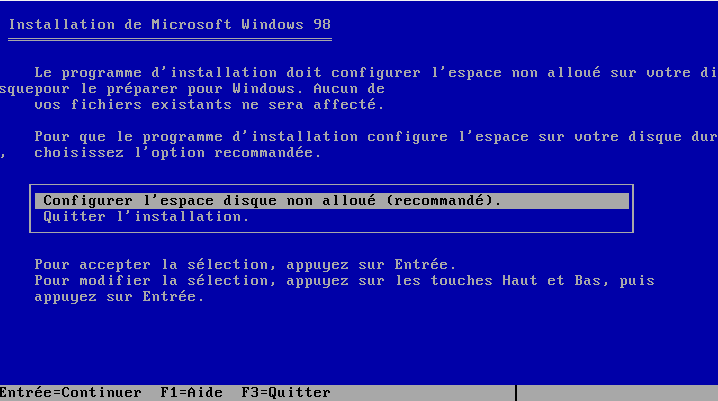
Task: Open help via 'F1=Aide' label
Action: (x=192, y=393)
